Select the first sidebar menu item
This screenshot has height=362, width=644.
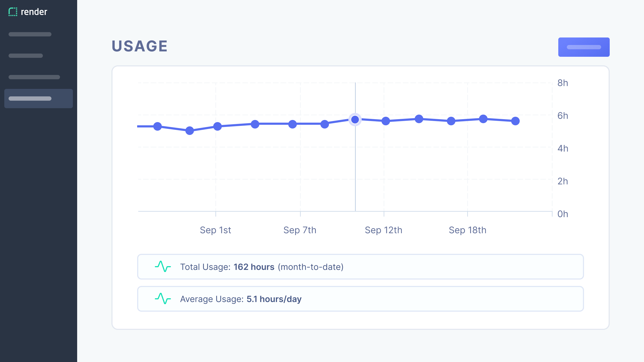click(30, 34)
